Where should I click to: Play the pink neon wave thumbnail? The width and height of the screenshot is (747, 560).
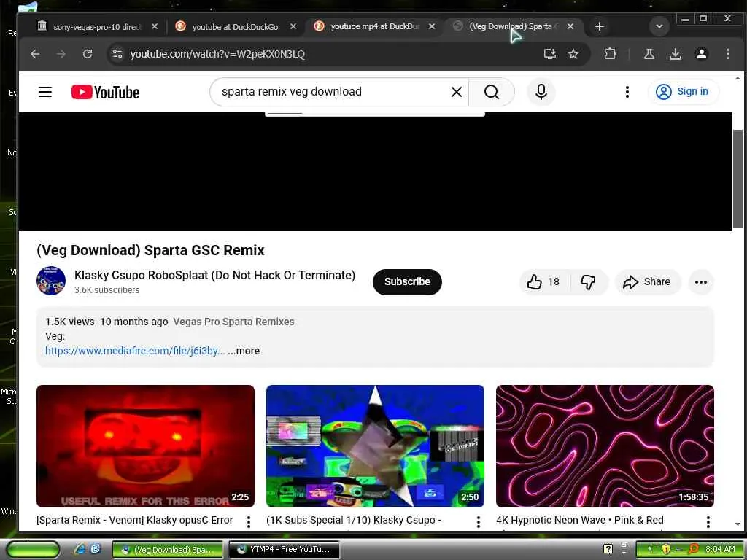coord(605,446)
